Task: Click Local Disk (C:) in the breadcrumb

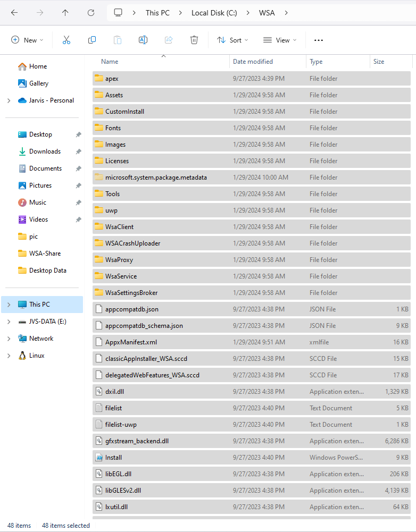Action: click(x=214, y=13)
